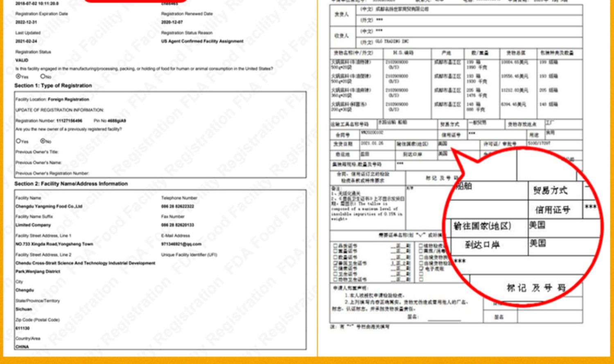Click 'US Agent Confirmed Facility Assignment' text
The image size is (614, 364).
point(202,41)
